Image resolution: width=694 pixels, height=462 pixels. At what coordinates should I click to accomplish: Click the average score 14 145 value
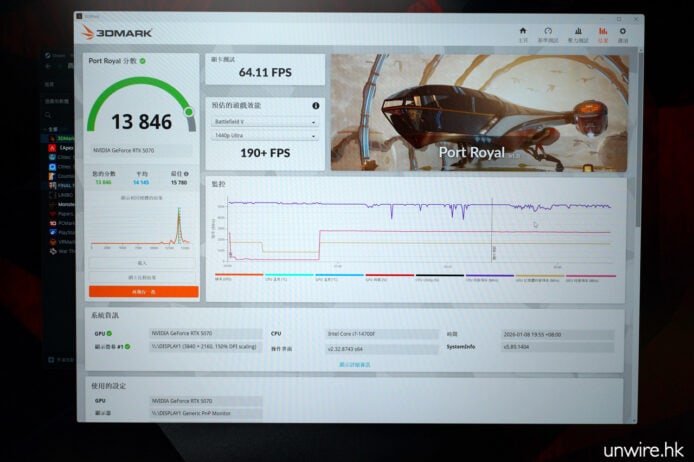(141, 182)
